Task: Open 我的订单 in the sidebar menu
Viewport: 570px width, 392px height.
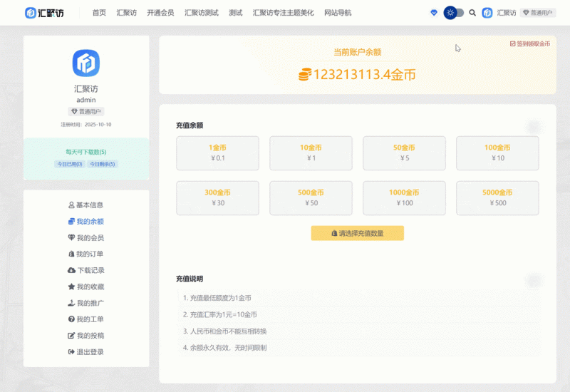Action: click(x=86, y=254)
